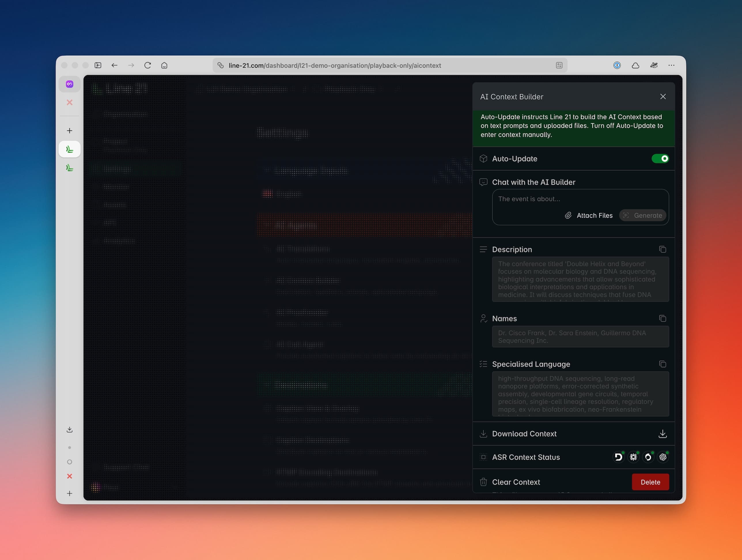742x560 pixels.
Task: Click the Deepgram ASR status icon
Action: coord(618,457)
